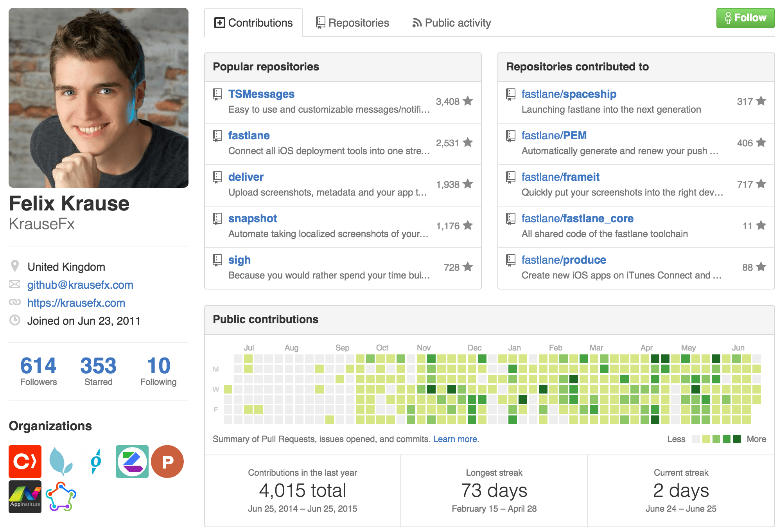Screen dimensions: 779x532
Task: Click the repo book icon left of deliver
Action: click(217, 177)
